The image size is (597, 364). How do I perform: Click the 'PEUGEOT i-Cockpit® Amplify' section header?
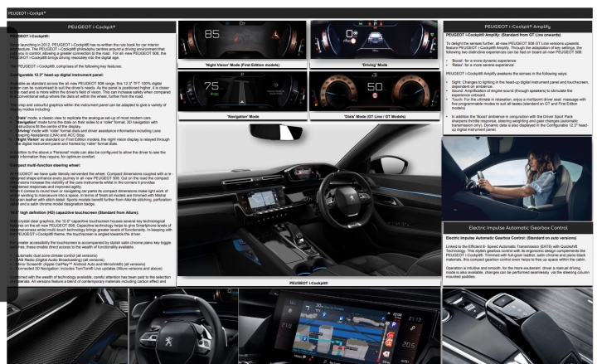pyautogui.click(x=517, y=27)
